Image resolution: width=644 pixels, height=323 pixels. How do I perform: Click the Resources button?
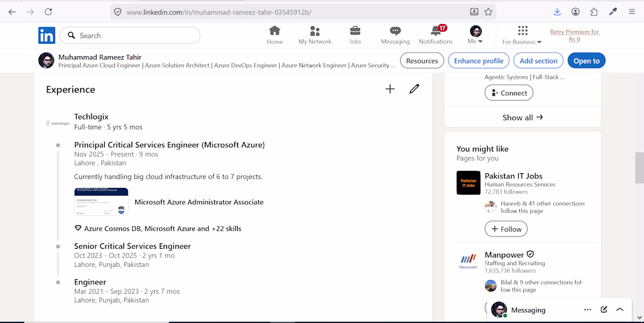[x=422, y=61]
